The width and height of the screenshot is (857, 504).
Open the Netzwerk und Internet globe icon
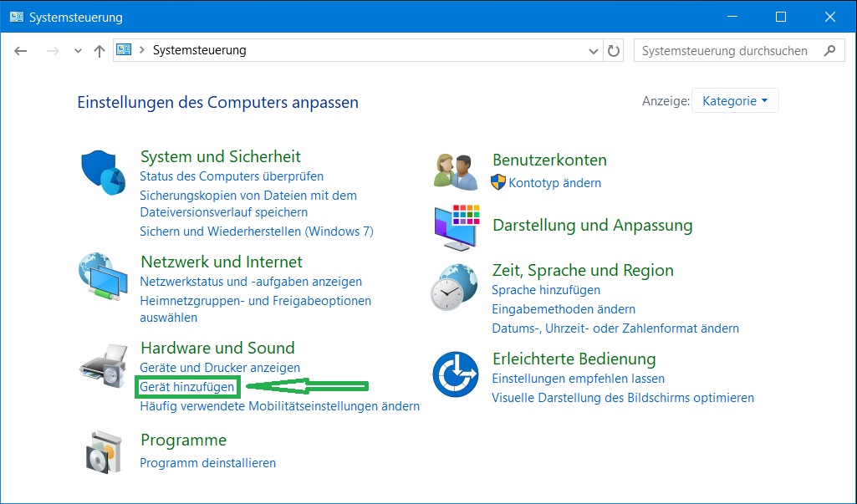click(103, 276)
